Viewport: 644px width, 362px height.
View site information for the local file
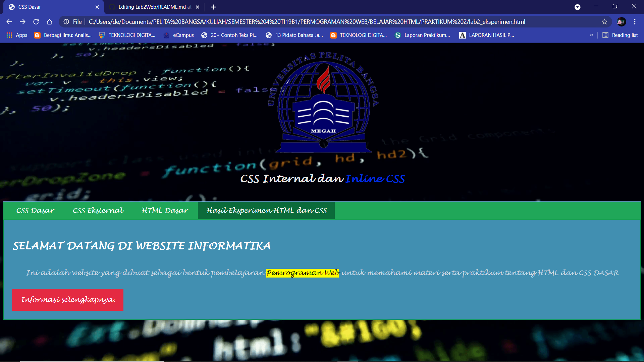pos(66,21)
